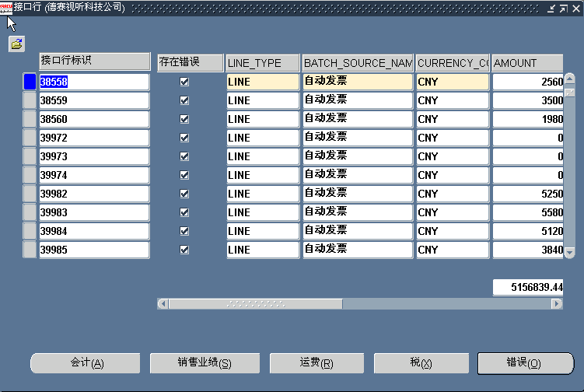
Task: Click the Oracle icon in title bar
Action: click(x=6, y=8)
